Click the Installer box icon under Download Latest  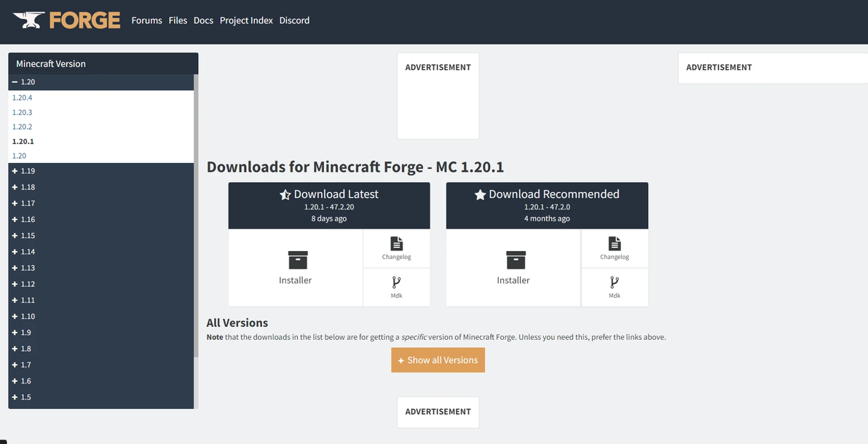[x=298, y=260]
